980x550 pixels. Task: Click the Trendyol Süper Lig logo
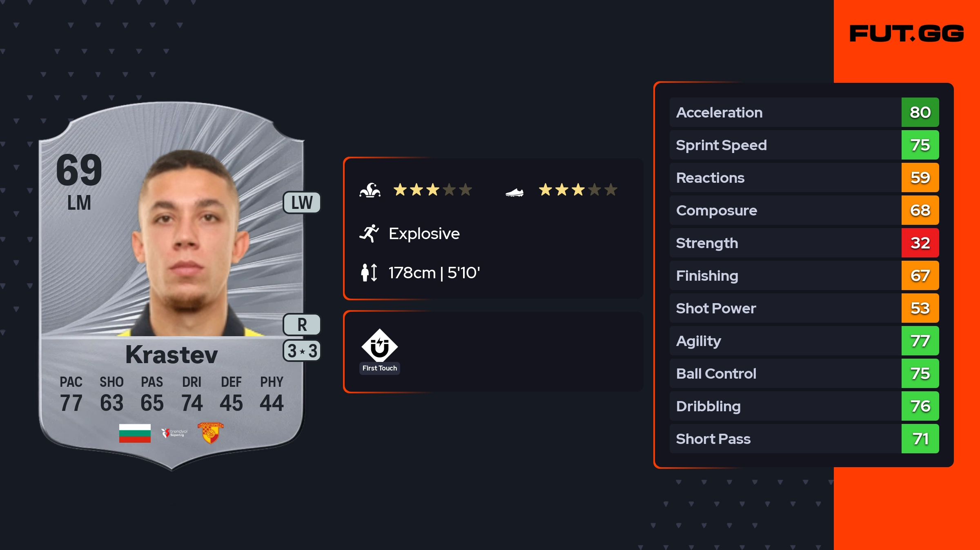pos(174,433)
